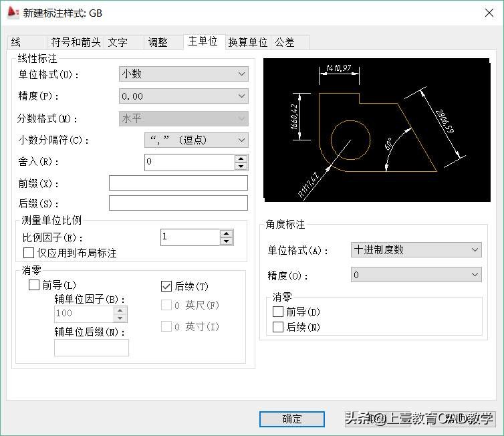504x436 pixels.
Task: Switch to the 文字 tab
Action: [124, 42]
